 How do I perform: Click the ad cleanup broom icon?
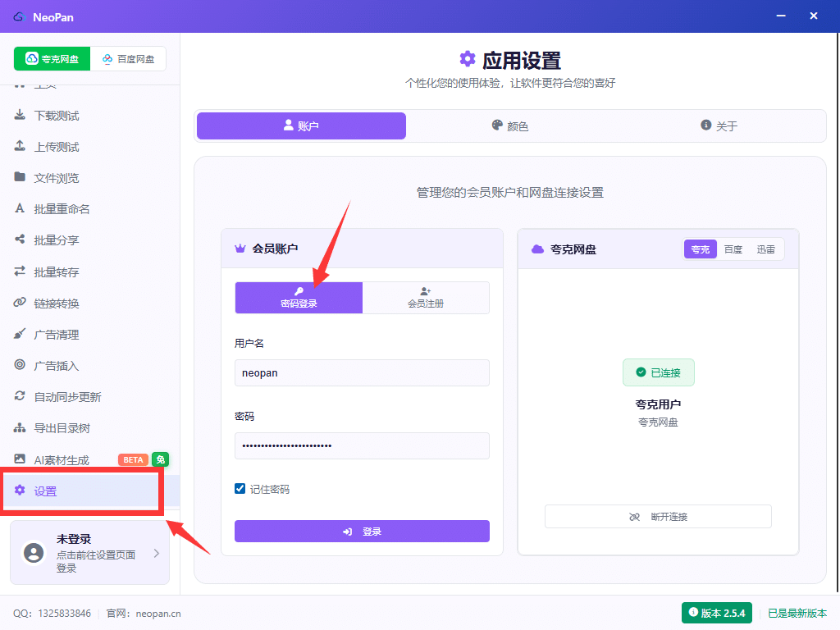point(20,335)
